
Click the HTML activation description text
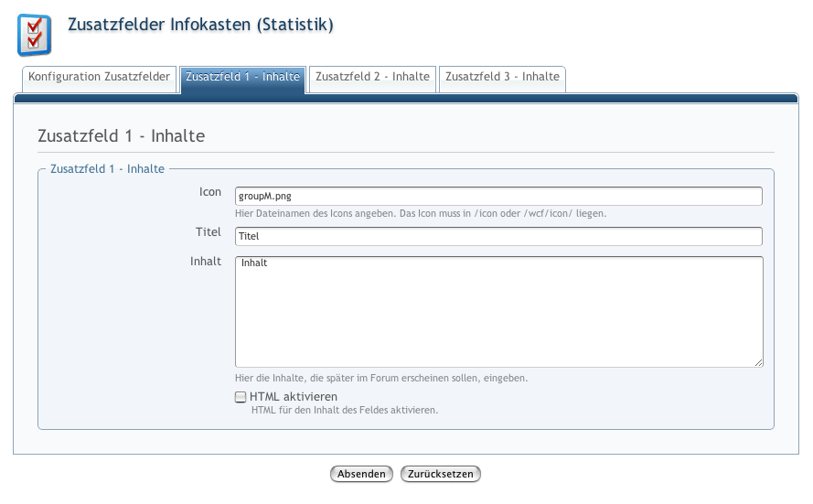344,411
